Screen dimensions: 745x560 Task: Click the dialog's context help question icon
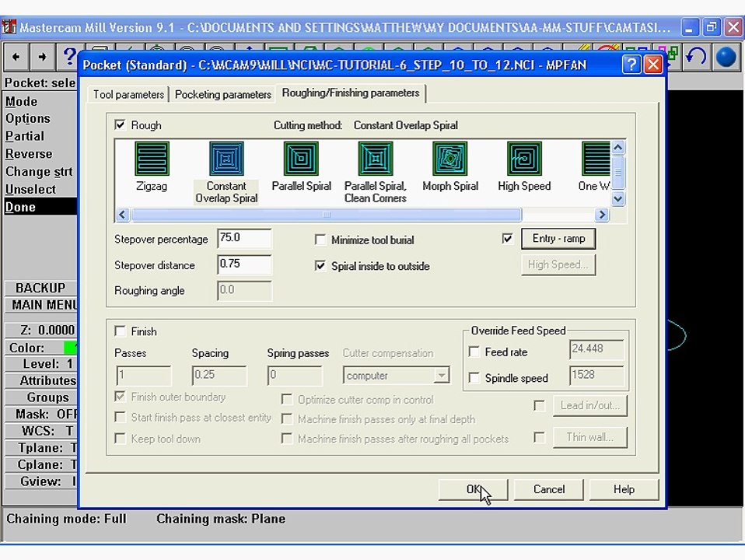coord(631,65)
